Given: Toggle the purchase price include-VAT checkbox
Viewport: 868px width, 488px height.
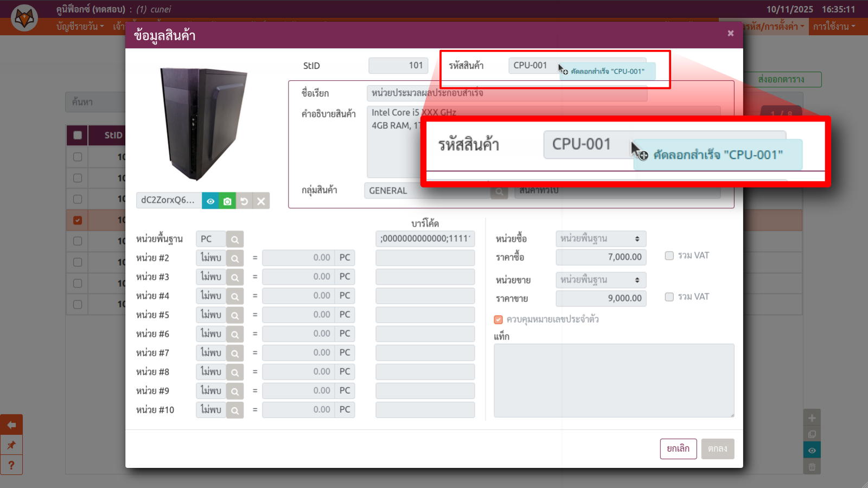Looking at the screenshot, I should (x=669, y=256).
